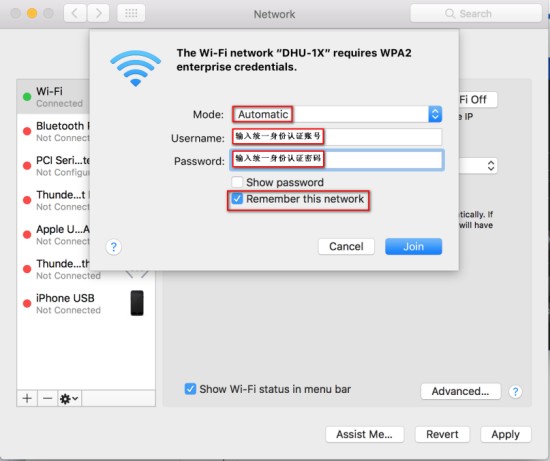The image size is (550, 461).
Task: Open the gear action menu below the service list
Action: click(x=69, y=399)
